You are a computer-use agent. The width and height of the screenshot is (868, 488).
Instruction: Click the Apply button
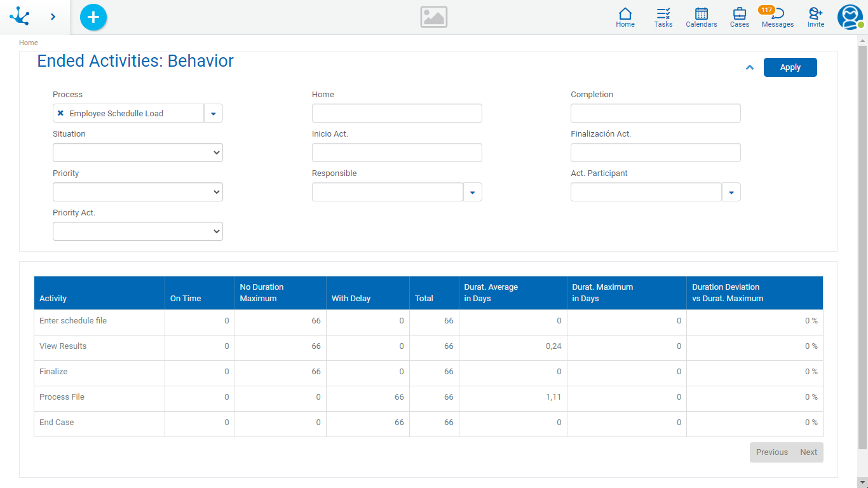point(790,67)
